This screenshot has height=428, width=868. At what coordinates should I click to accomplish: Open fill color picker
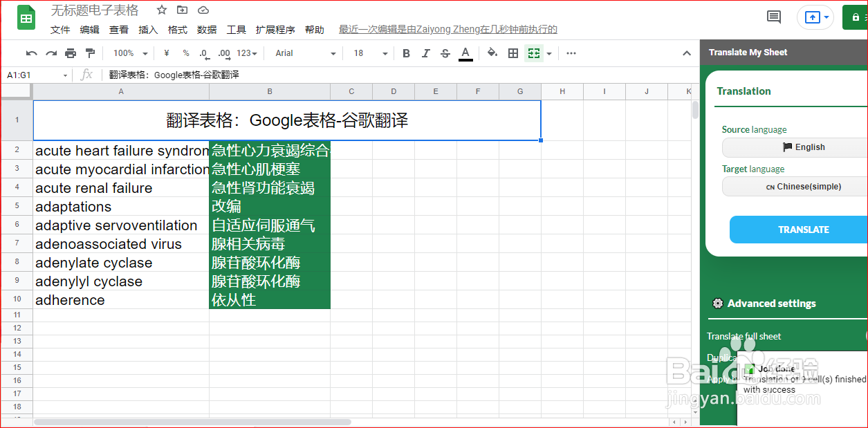coord(492,53)
